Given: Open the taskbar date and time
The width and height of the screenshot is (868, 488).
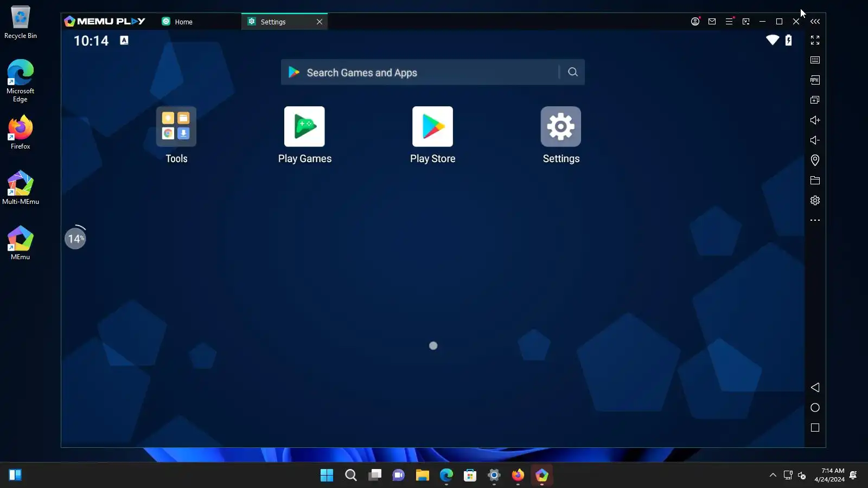Looking at the screenshot, I should click(829, 476).
